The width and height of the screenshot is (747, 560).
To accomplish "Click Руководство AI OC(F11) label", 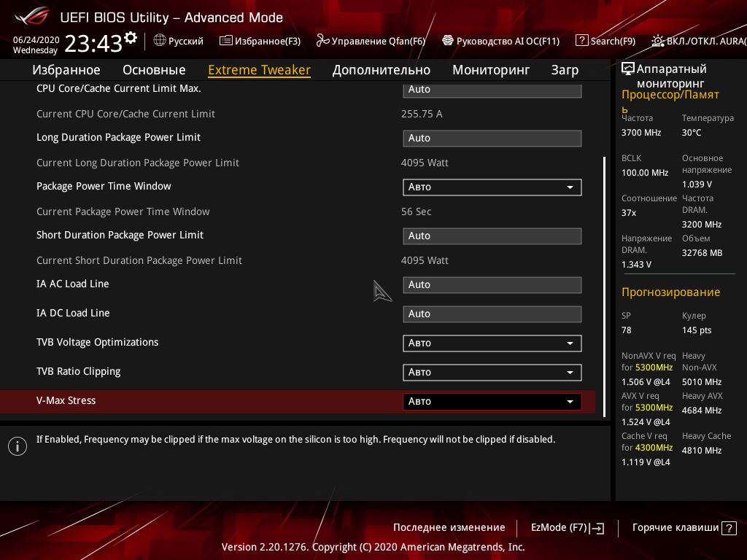I will tap(508, 41).
